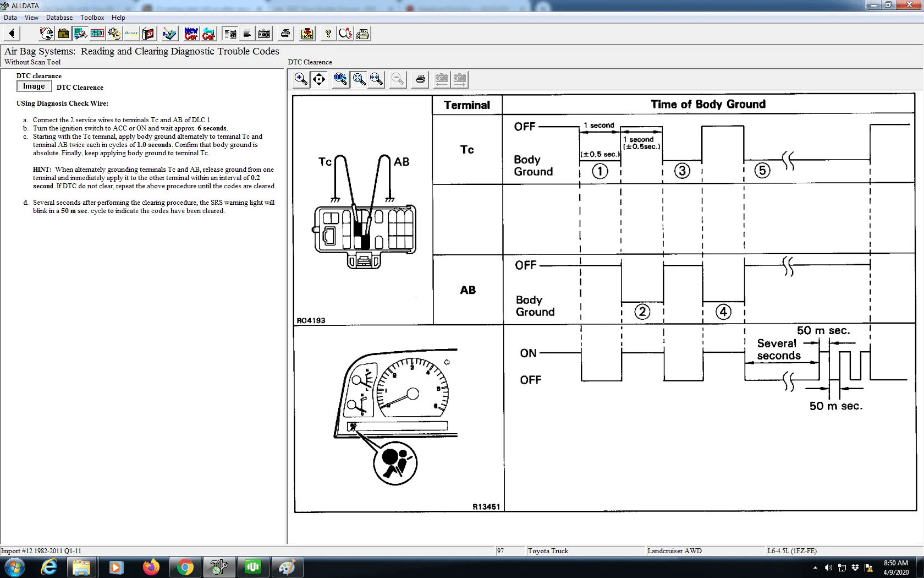Select the pan arrows tool
This screenshot has width=924, height=578.
point(319,79)
